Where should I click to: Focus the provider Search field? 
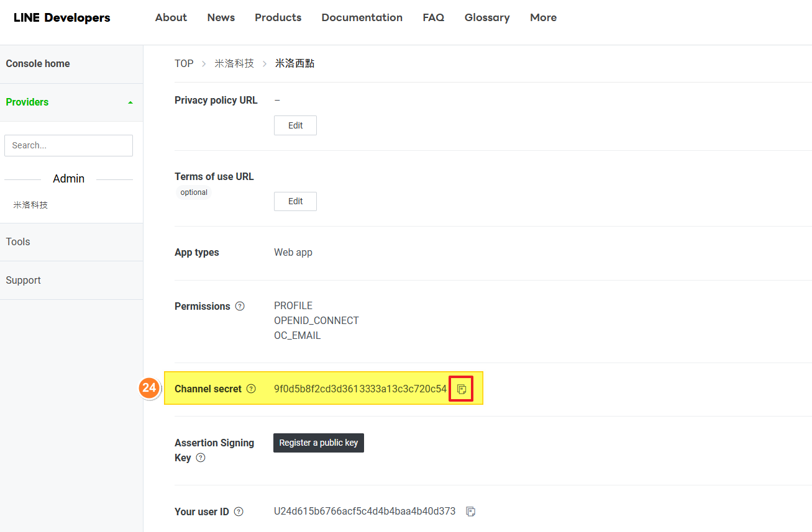coord(68,145)
